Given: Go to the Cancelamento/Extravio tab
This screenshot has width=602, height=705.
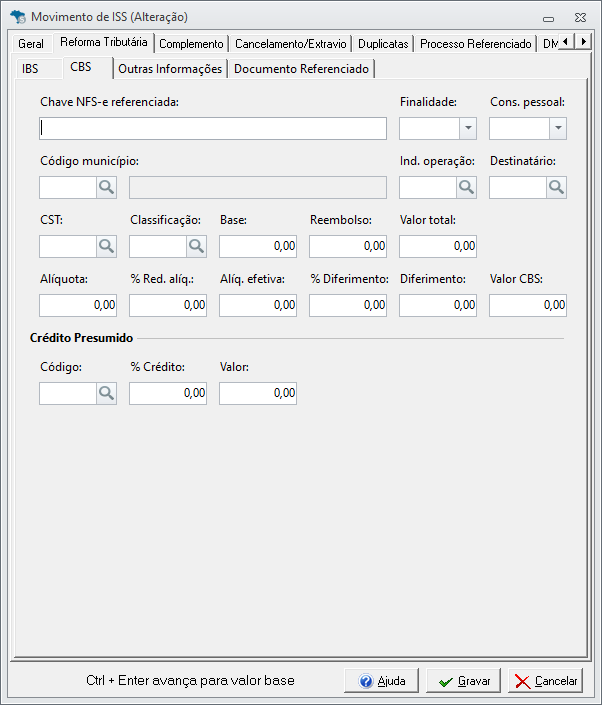Looking at the screenshot, I should pos(291,44).
